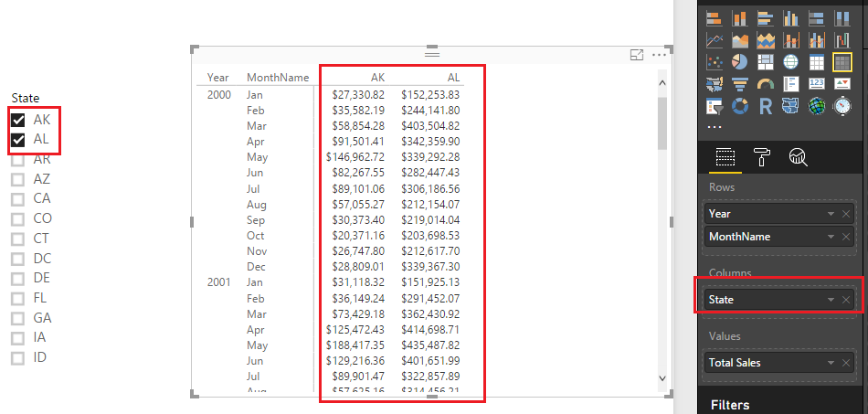Check the GA state checkbox
868x414 pixels.
point(18,319)
